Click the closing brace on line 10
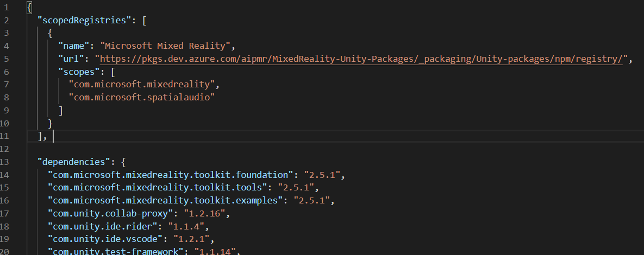Image resolution: width=644 pixels, height=255 pixels. [51, 123]
